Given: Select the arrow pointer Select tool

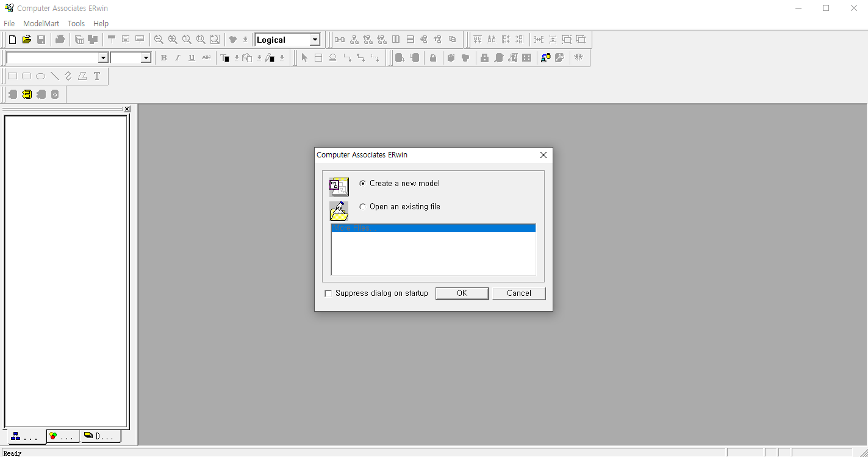Looking at the screenshot, I should click(x=304, y=58).
